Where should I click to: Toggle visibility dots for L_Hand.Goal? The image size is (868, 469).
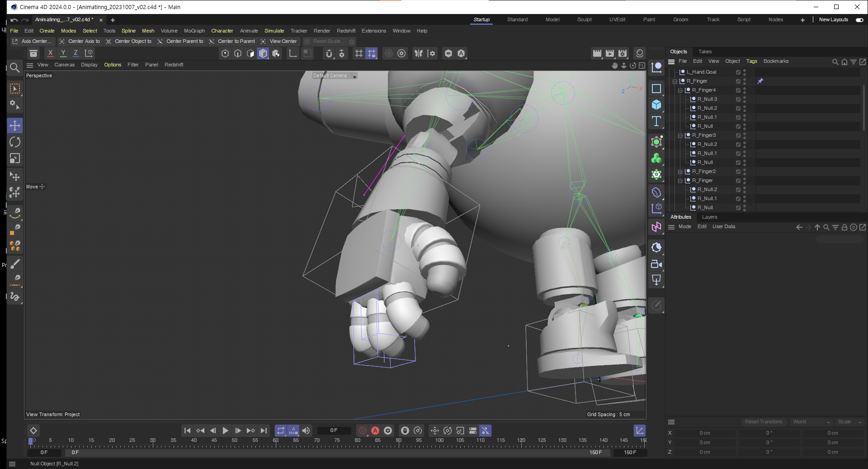click(745, 72)
